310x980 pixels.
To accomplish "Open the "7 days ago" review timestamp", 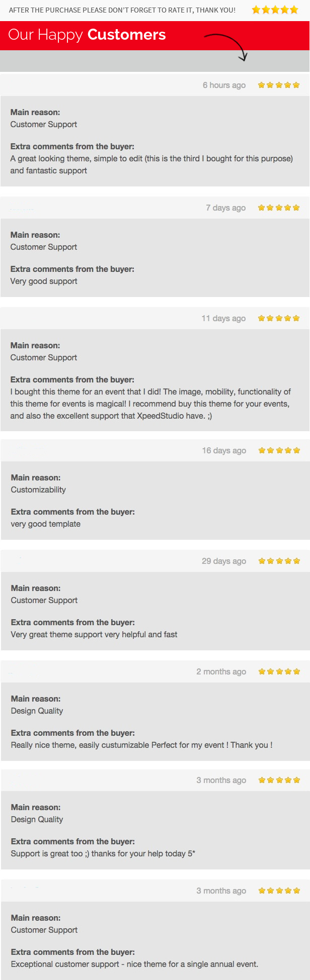I will click(x=225, y=208).
